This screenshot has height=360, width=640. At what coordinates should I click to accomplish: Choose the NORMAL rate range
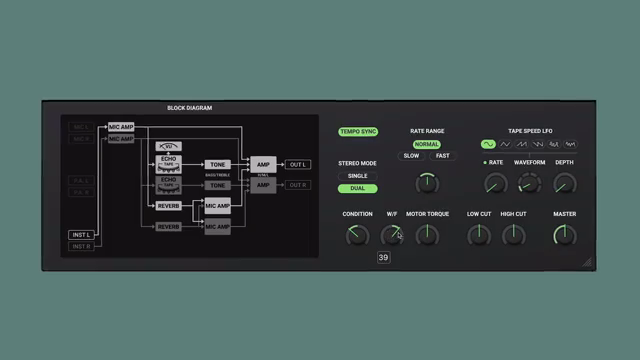tap(427, 144)
